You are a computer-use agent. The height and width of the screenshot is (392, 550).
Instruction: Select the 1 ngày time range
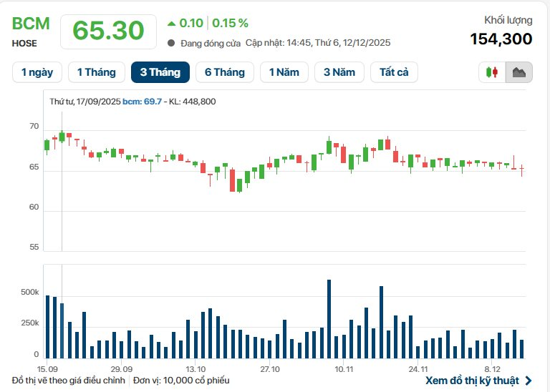click(x=37, y=72)
